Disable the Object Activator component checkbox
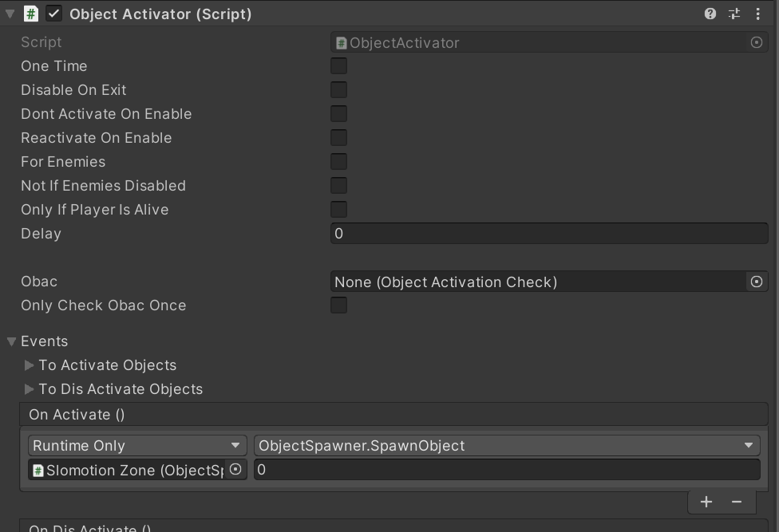 tap(54, 14)
